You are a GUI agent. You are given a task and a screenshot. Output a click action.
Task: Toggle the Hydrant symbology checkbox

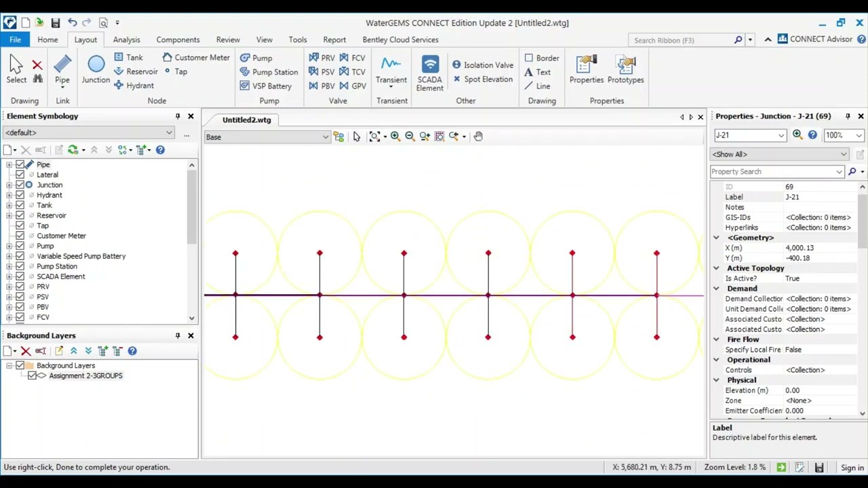20,195
